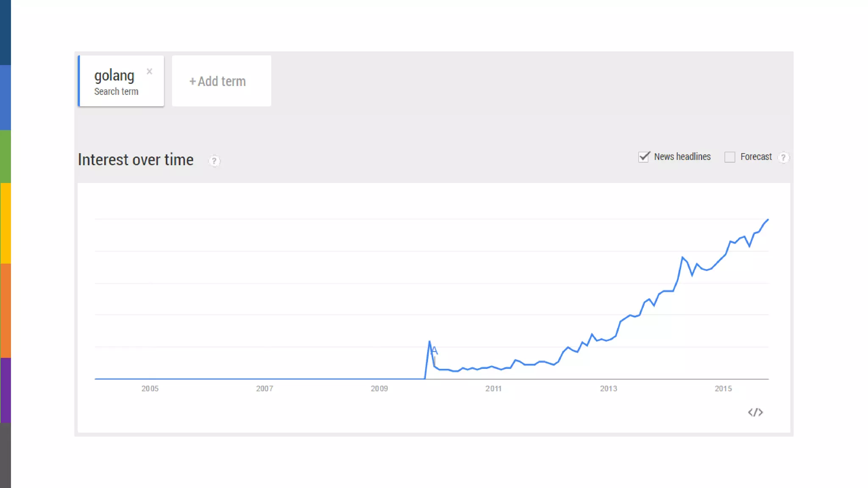Click the purple segment of side strip
The image size is (868, 488).
[5, 390]
